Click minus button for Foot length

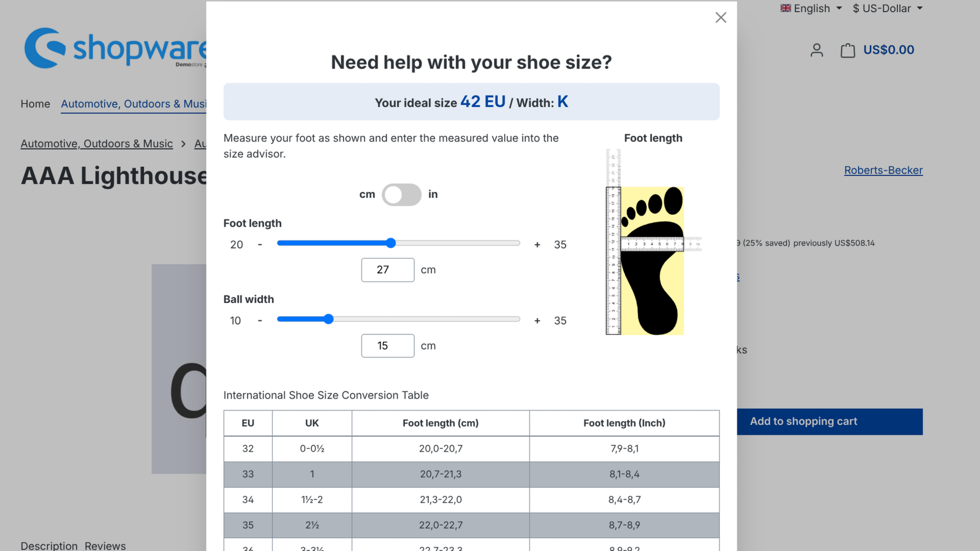tap(260, 245)
